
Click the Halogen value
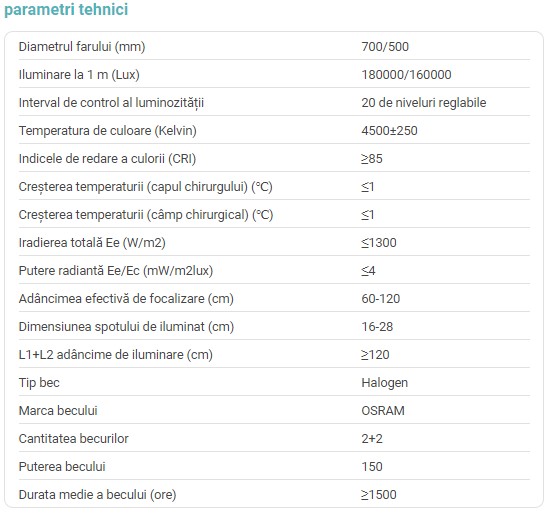385,383
